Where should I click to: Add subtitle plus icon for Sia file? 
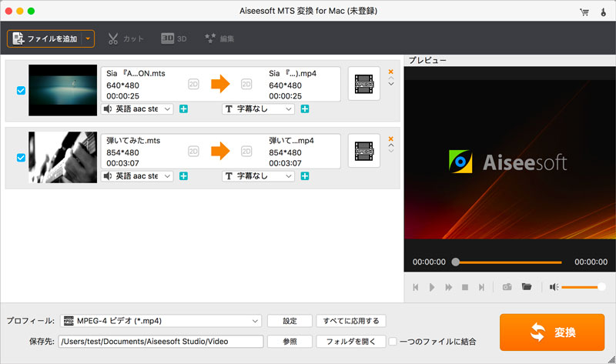(305, 109)
